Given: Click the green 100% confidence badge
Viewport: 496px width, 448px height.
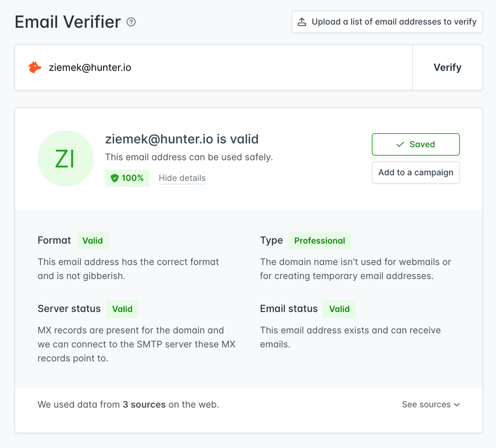Looking at the screenshot, I should [x=127, y=177].
